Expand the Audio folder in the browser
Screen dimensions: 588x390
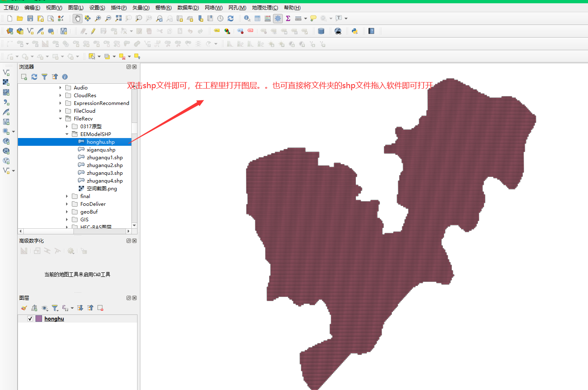click(60, 88)
